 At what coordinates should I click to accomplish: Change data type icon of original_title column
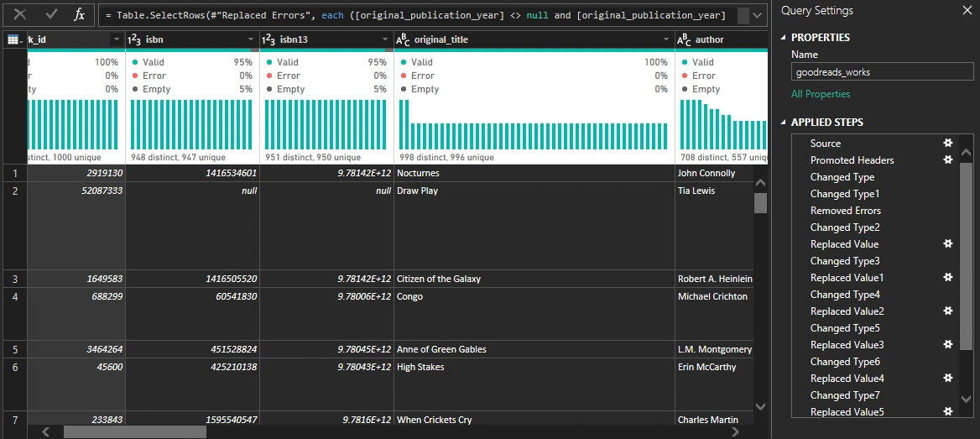(403, 40)
